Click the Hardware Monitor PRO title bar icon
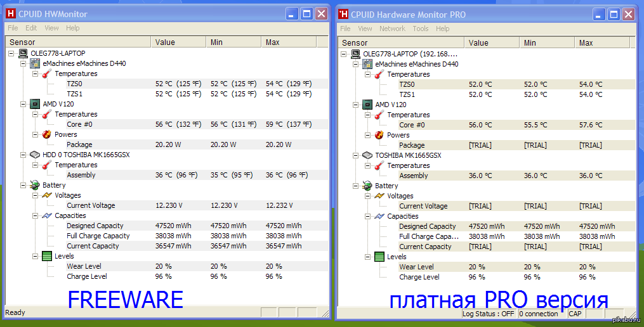Image resolution: width=644 pixels, height=327 pixels. tap(343, 15)
